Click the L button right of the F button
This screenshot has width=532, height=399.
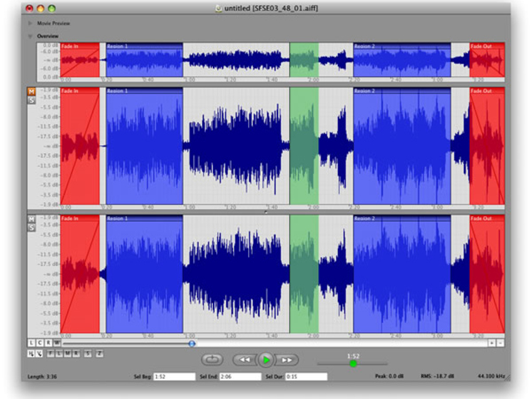click(x=59, y=354)
